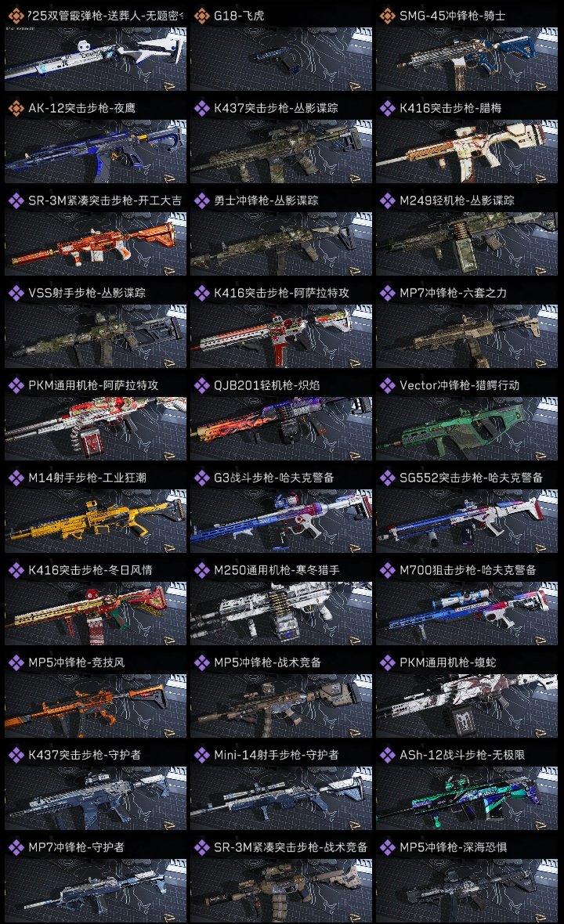
Task: Click the orange rarity icon beside SMG-45冲锋枪-骑士
Action: 387,16
